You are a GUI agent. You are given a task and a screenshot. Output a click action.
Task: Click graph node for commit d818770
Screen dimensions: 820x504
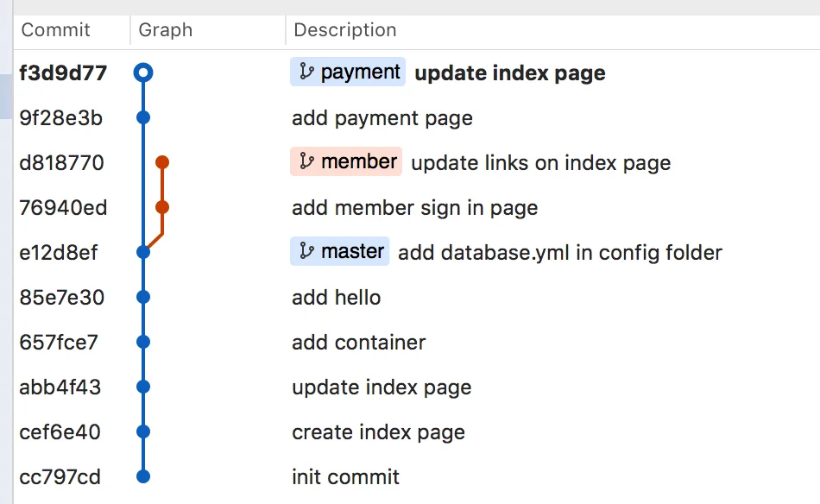point(162,162)
